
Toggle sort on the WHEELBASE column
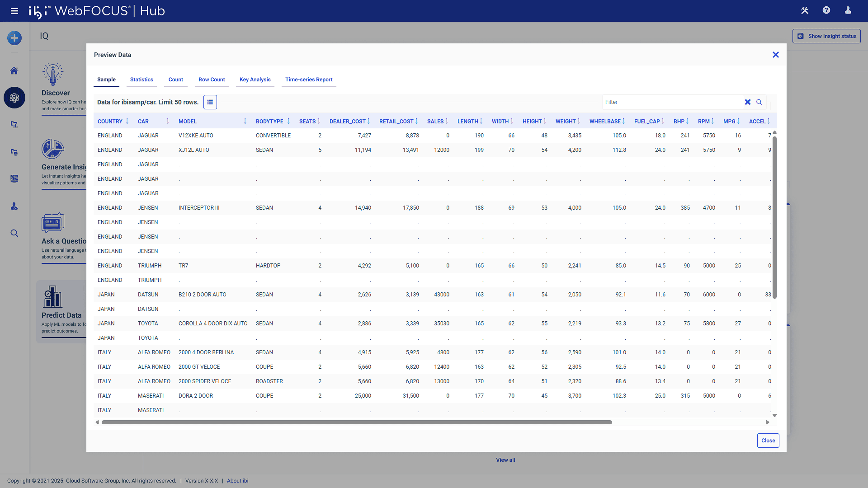[623, 121]
